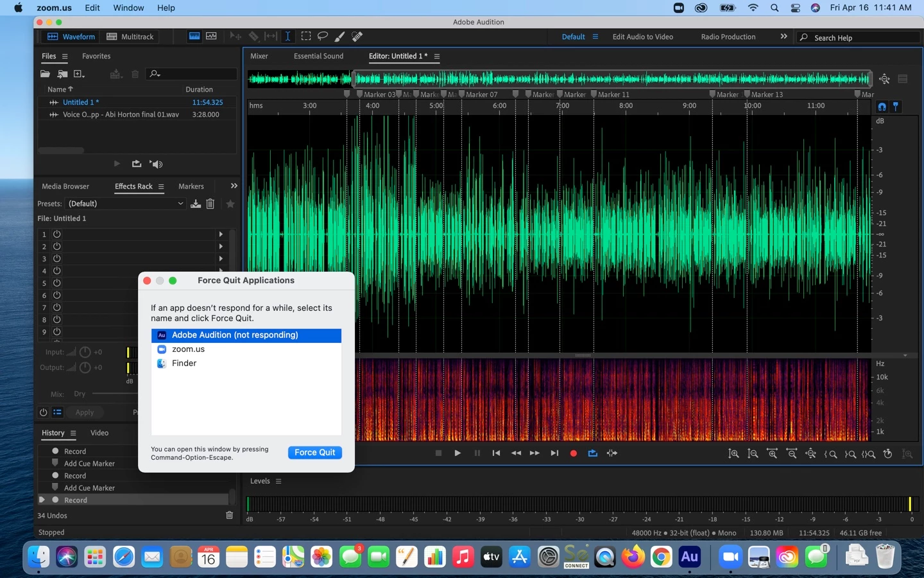
Task: Show the spectral pitch display
Action: [x=211, y=37]
